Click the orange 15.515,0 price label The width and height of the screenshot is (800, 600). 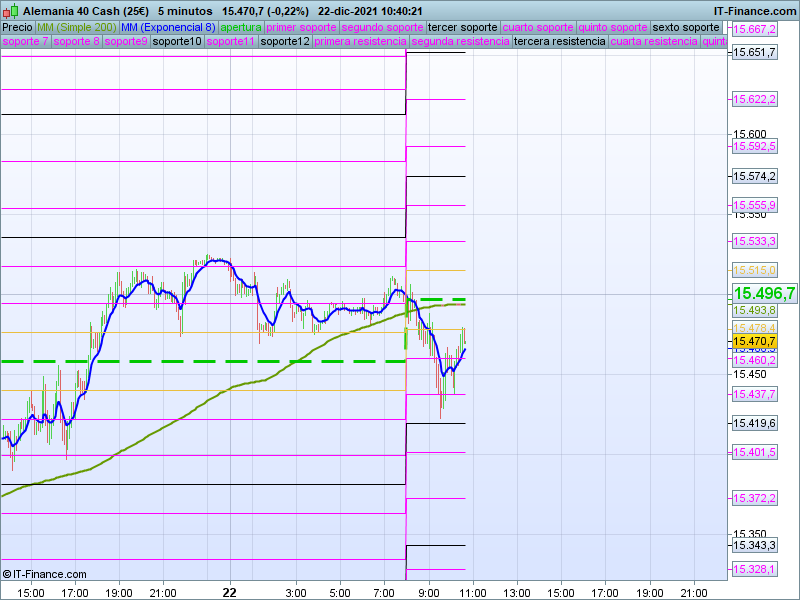pyautogui.click(x=754, y=270)
